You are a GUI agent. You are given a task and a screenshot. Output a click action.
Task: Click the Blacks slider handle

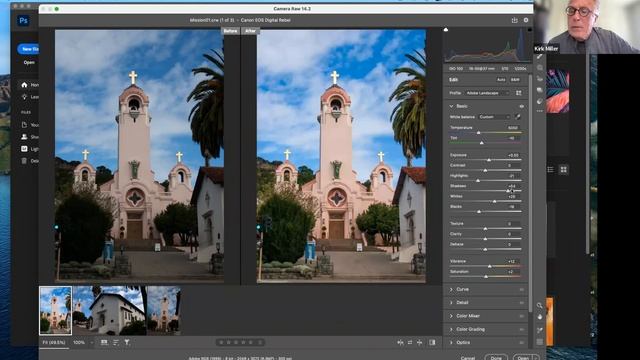pos(479,211)
